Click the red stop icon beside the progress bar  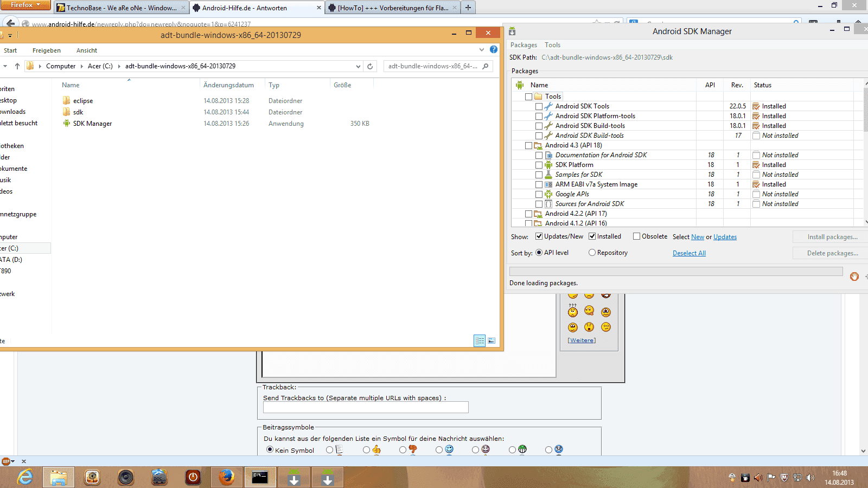pos(854,277)
